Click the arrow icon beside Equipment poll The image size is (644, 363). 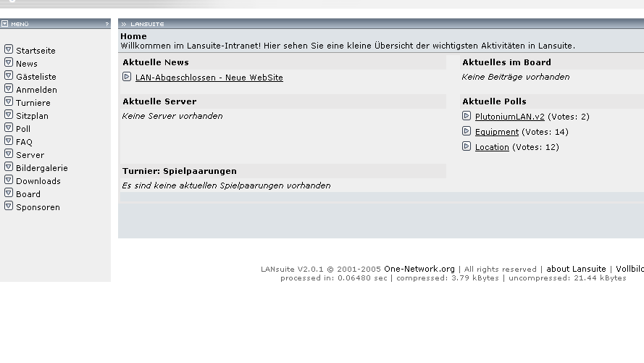(x=467, y=131)
